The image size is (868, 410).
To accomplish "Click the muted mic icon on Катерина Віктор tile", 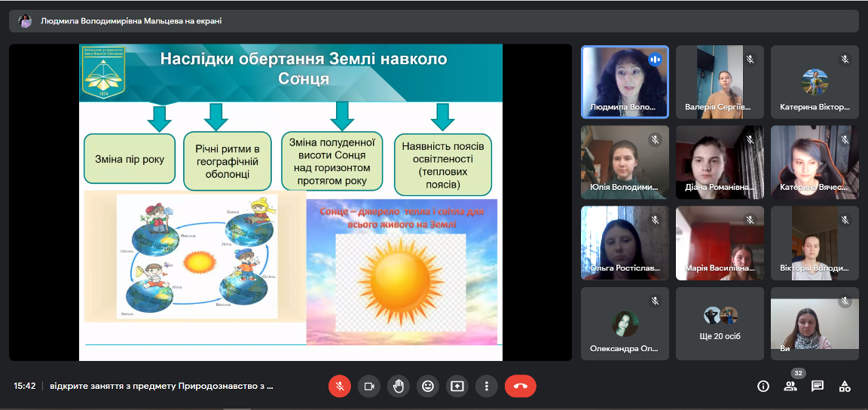I will [845, 59].
